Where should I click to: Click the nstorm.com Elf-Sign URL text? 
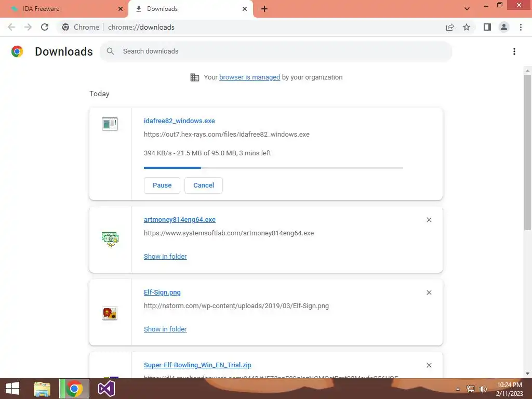pos(236,305)
